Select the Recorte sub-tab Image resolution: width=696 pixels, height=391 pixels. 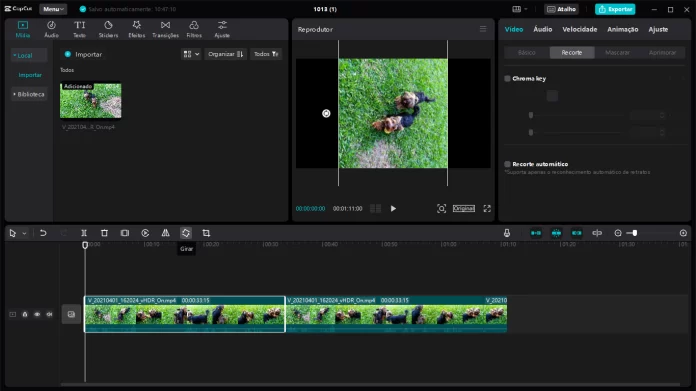[x=572, y=52]
